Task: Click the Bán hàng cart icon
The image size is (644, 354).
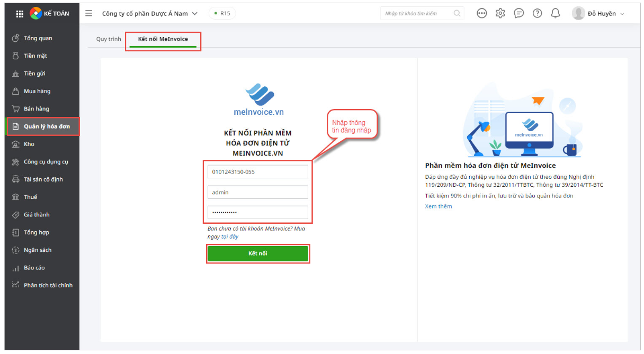Action: (x=15, y=108)
